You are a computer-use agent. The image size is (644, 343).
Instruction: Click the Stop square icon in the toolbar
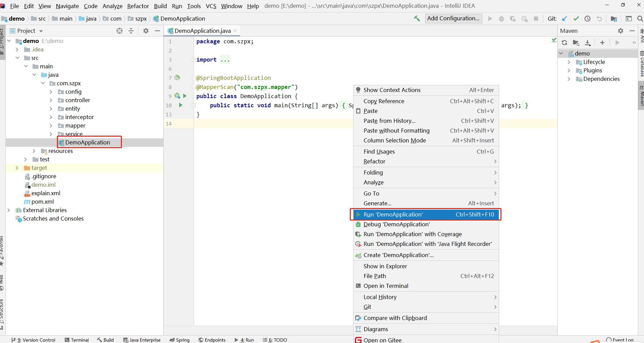coord(536,19)
